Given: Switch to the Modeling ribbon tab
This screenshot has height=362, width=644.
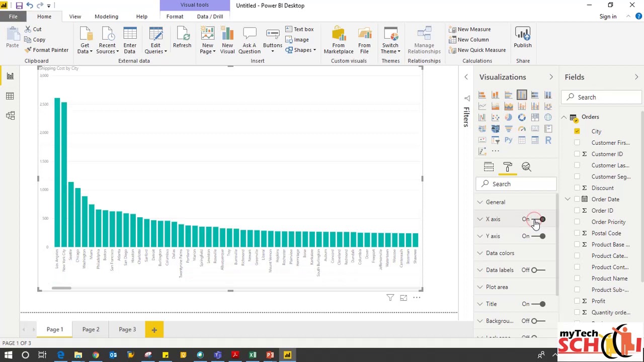Looking at the screenshot, I should (x=106, y=17).
